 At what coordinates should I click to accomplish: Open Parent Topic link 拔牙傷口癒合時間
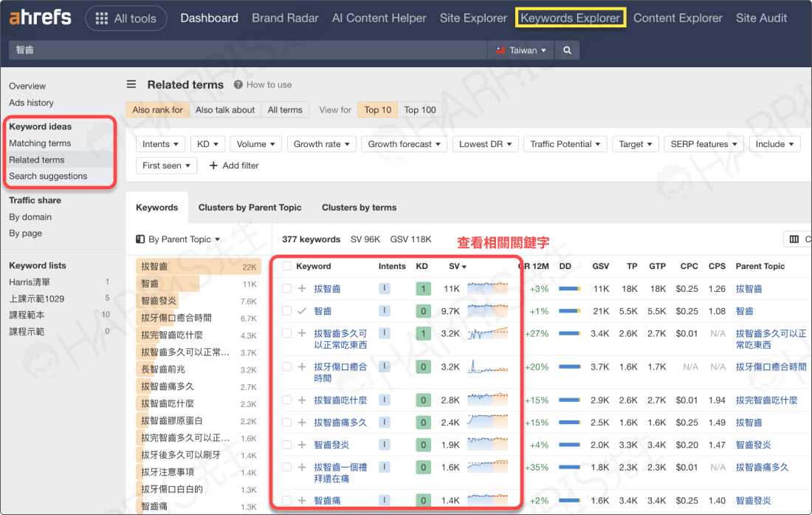pyautogui.click(x=771, y=366)
